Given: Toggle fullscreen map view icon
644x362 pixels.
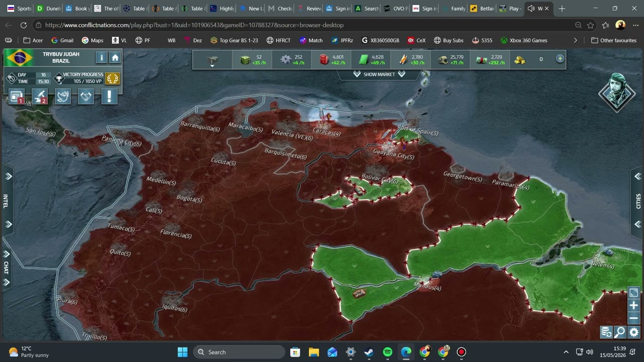Looking at the screenshot, I should pyautogui.click(x=633, y=293).
